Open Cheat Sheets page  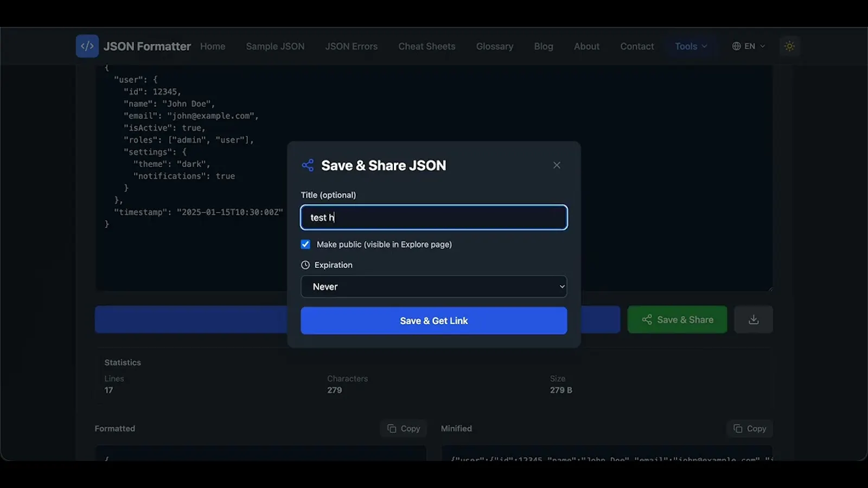427,46
